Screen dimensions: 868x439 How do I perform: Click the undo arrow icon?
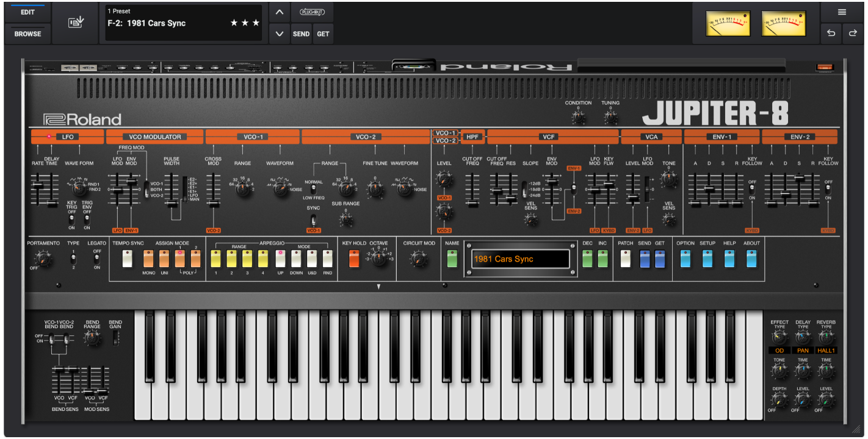click(x=831, y=34)
